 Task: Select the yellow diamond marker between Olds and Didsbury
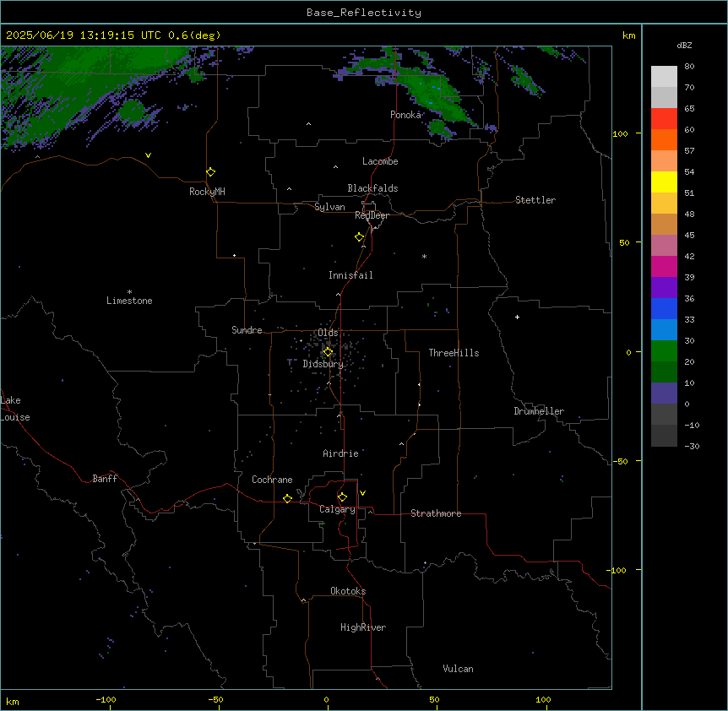point(328,352)
